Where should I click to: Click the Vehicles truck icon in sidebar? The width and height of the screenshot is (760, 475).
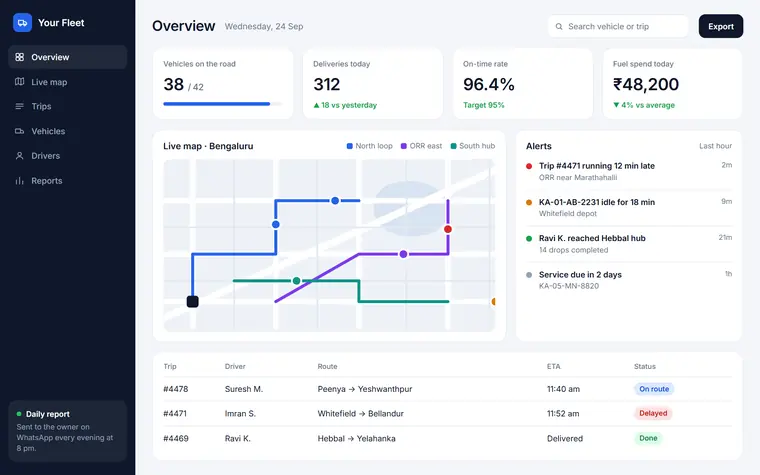tap(19, 131)
